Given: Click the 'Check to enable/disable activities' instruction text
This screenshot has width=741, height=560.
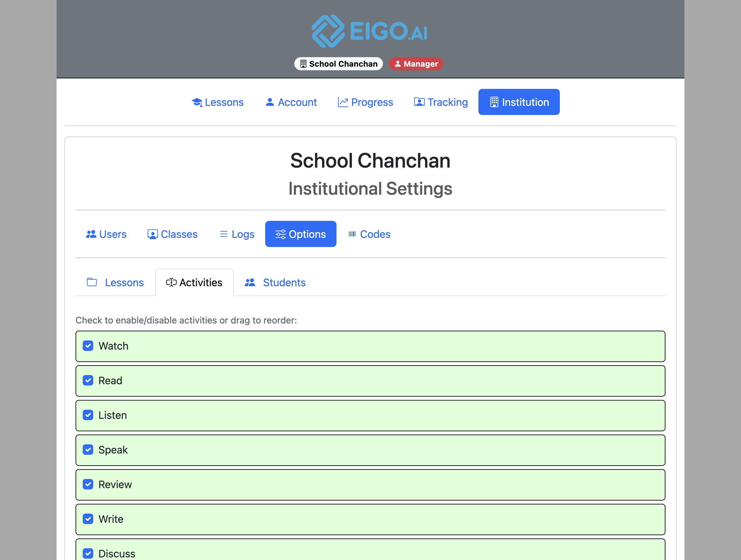Looking at the screenshot, I should (186, 320).
